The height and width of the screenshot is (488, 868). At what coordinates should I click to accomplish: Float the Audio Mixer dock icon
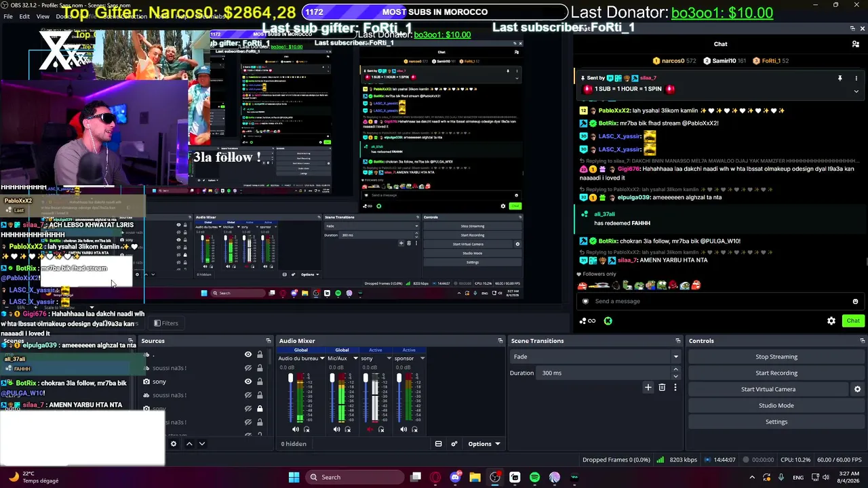[500, 341]
